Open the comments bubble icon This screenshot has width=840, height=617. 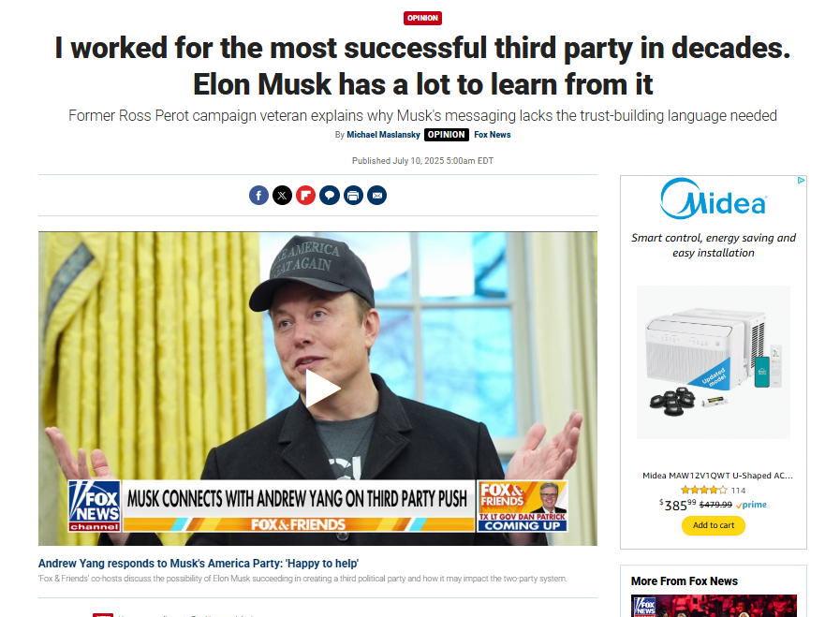[x=330, y=196]
